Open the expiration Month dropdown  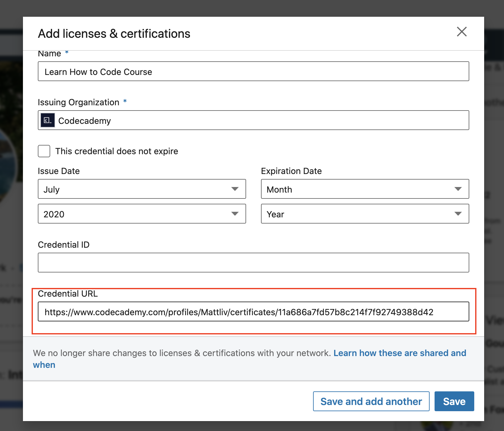365,189
